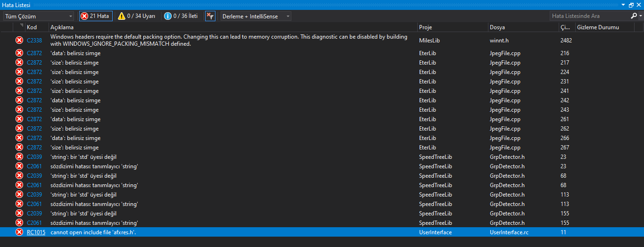
Task: Open the search options dropdown arrow
Action: coord(640,16)
